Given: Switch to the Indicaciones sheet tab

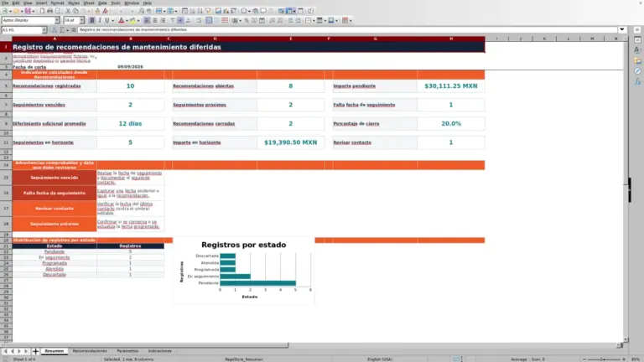Looking at the screenshot, I should pos(160,351).
